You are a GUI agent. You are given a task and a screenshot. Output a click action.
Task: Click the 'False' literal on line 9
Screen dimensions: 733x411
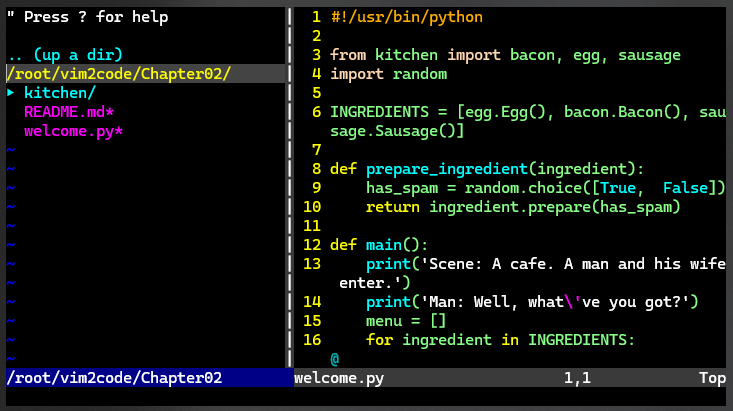pyautogui.click(x=686, y=188)
